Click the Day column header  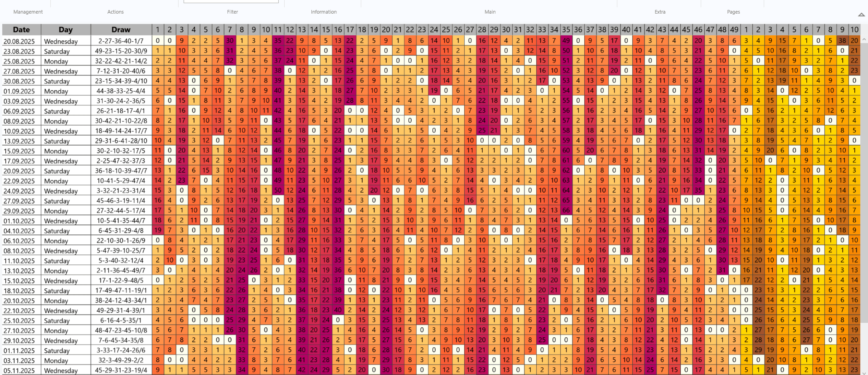tap(65, 30)
